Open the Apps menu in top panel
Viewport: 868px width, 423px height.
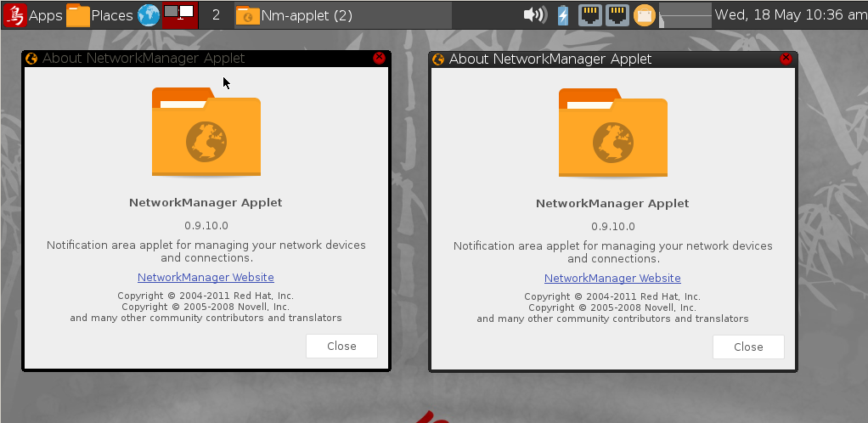[32, 15]
